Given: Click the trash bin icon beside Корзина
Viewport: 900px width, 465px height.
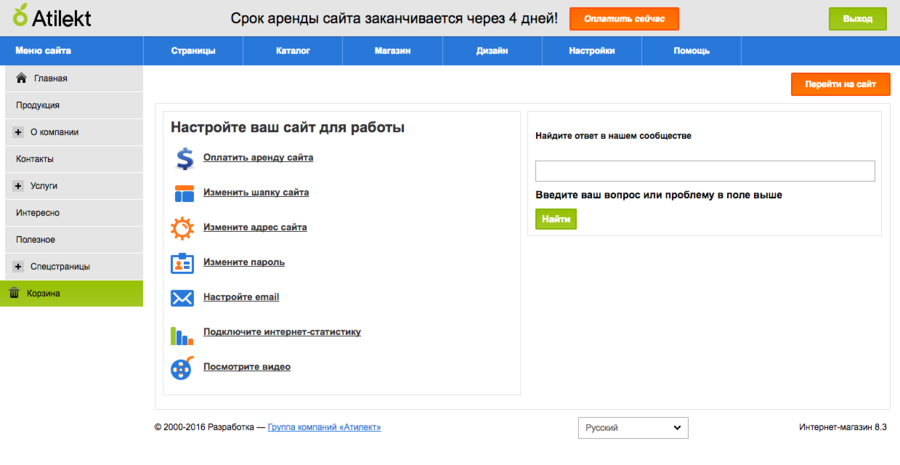Looking at the screenshot, I should tap(14, 293).
